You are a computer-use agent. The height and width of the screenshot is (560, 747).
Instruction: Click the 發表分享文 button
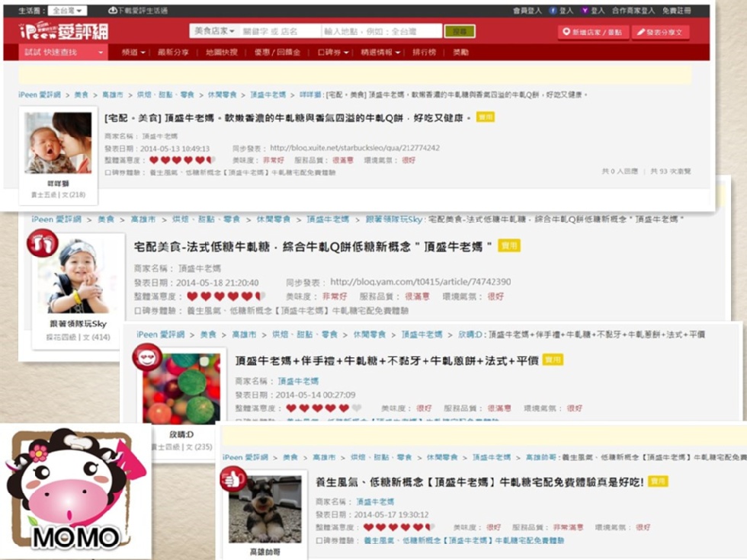click(660, 32)
